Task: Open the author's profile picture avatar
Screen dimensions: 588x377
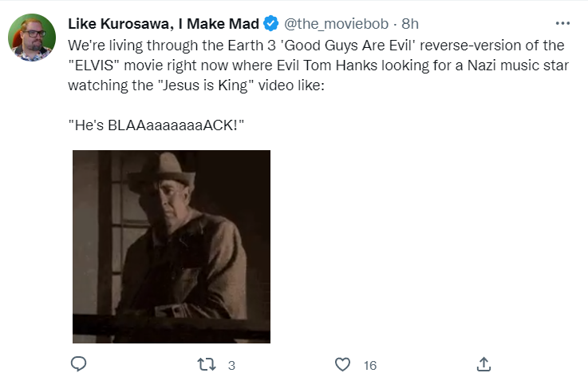Action: (x=32, y=38)
